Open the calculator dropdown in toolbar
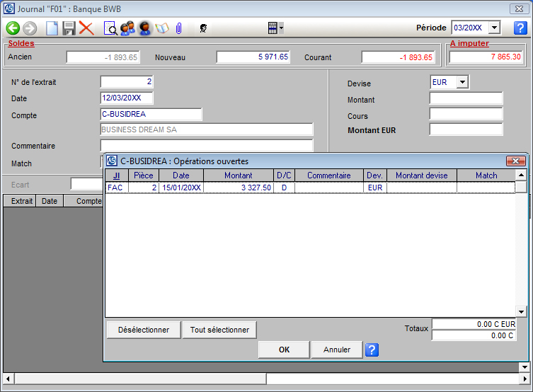The height and width of the screenshot is (392, 533). click(281, 28)
